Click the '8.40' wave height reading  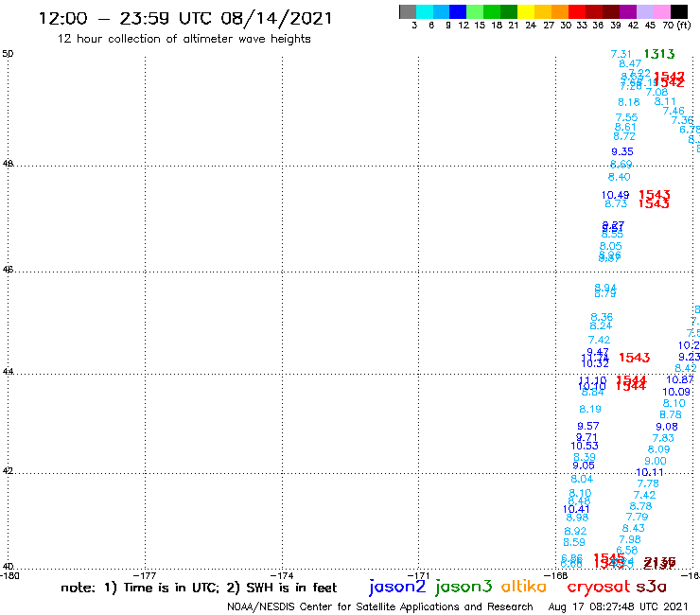[620, 177]
